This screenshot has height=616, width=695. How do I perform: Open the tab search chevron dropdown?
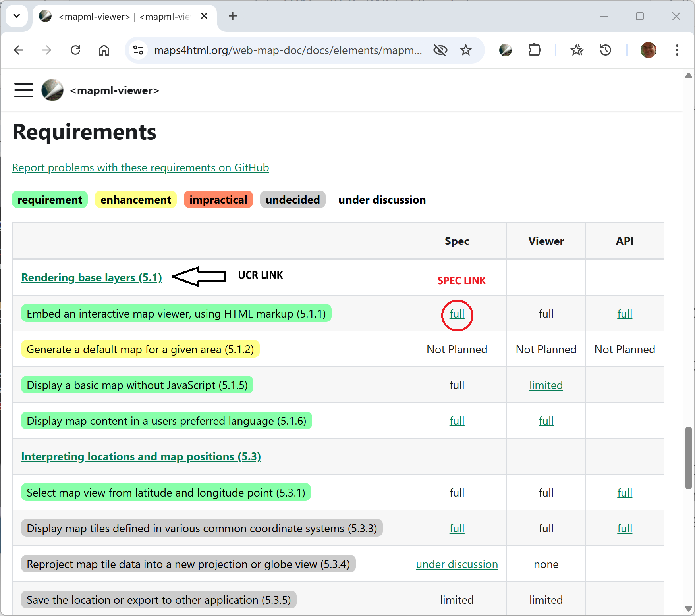[17, 16]
